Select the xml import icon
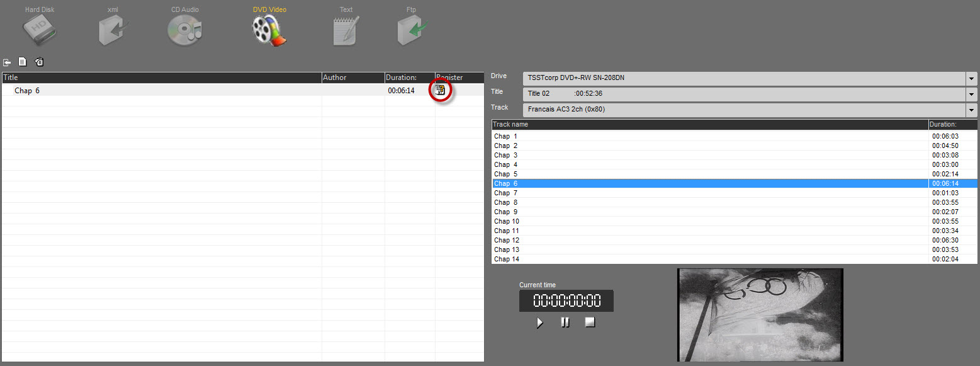The width and height of the screenshot is (980, 366). tap(113, 31)
